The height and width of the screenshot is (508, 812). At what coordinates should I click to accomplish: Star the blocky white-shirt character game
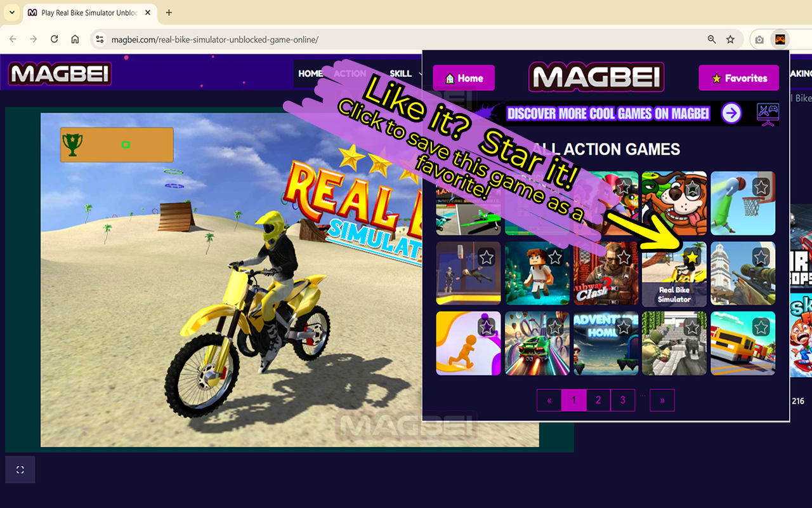point(555,257)
